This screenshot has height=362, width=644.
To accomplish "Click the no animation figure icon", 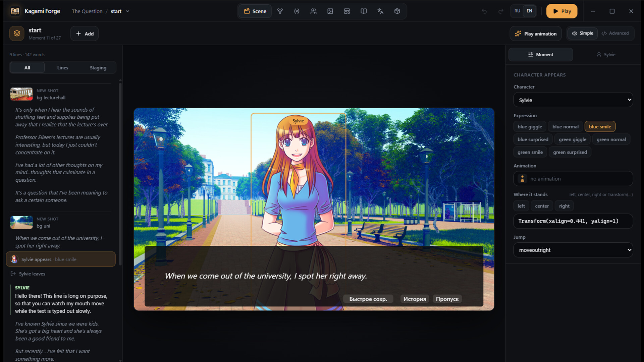I will (x=522, y=179).
